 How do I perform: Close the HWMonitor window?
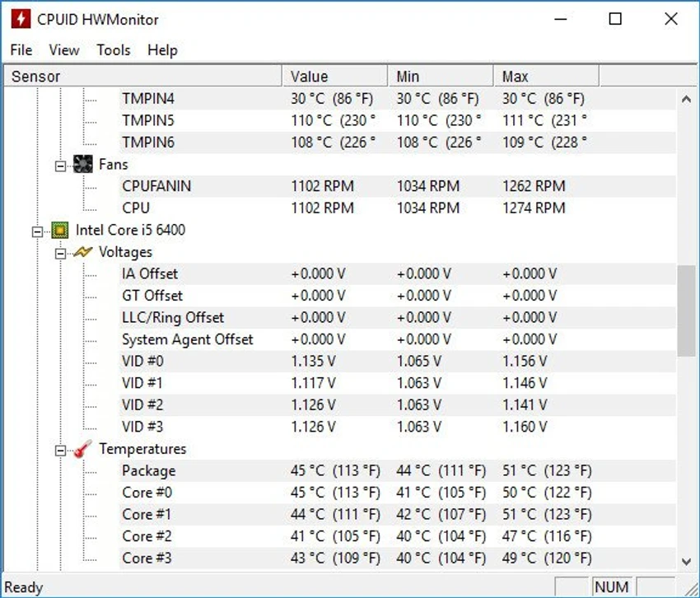pyautogui.click(x=671, y=19)
